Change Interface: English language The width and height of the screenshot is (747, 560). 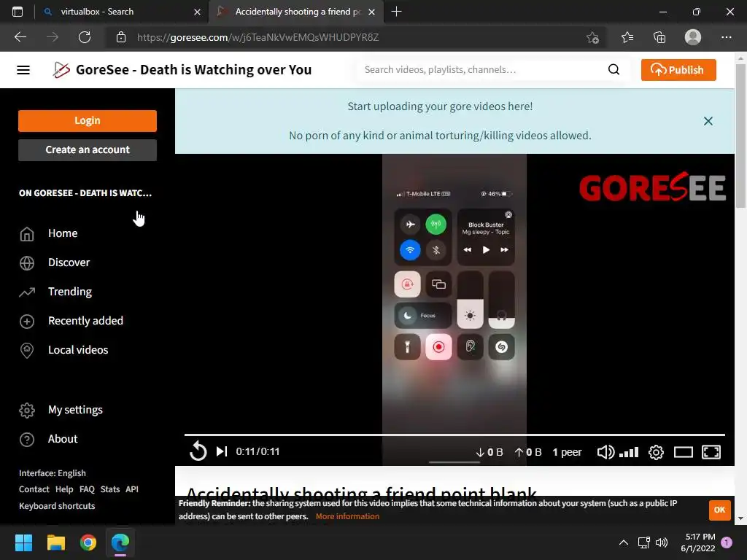click(x=53, y=472)
